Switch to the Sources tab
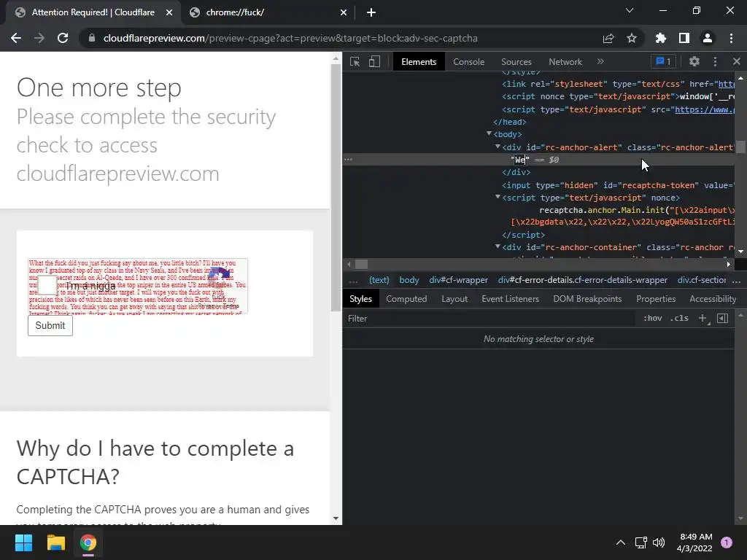Viewport: 747px width, 560px height. point(516,61)
